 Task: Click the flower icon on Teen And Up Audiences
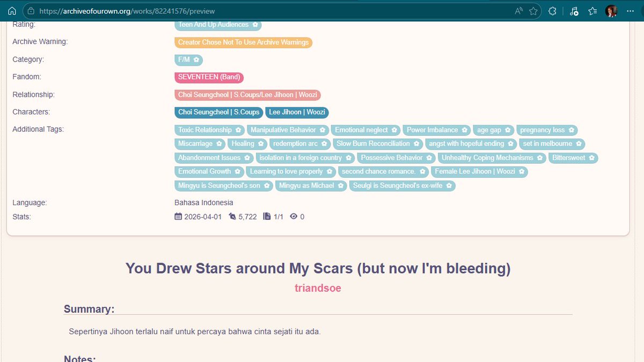click(x=255, y=25)
